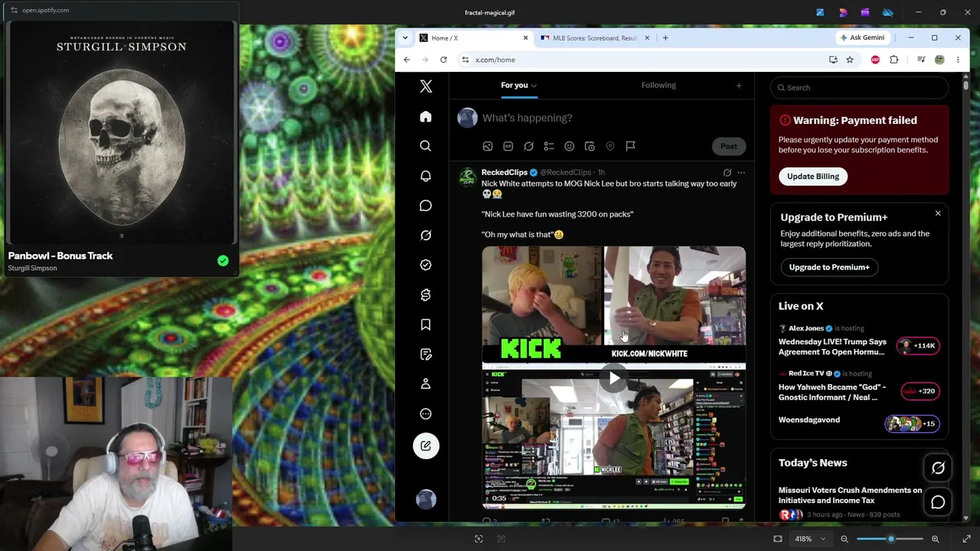The width and height of the screenshot is (980, 551).
Task: Open Chrome media controls icon
Action: (x=921, y=60)
